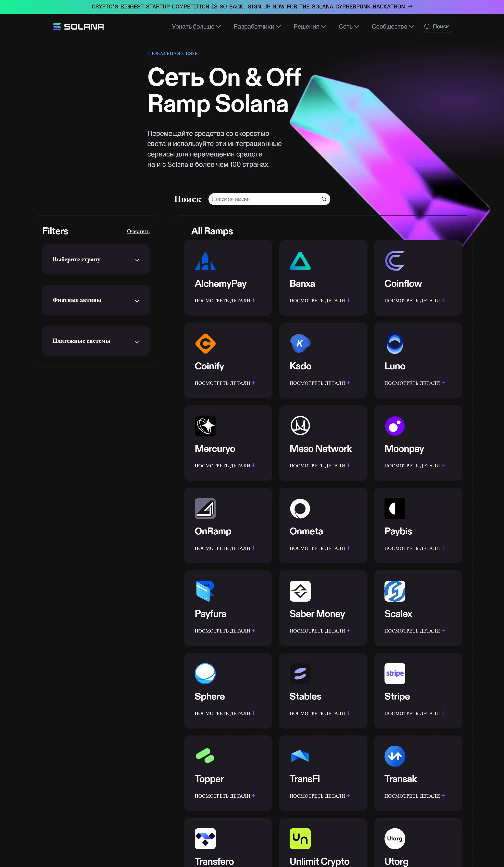Open the Разработчики navigation menu
504x867 pixels.
[257, 26]
